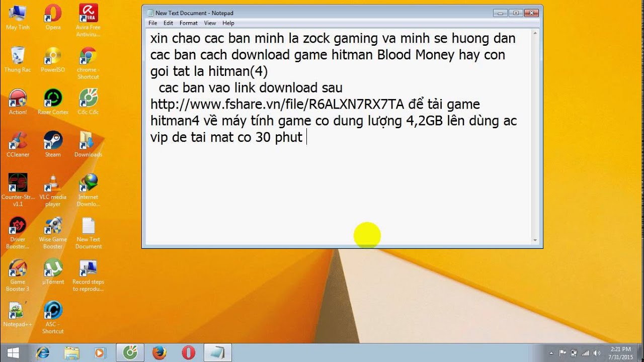Open Firefox from the taskbar

tap(159, 353)
